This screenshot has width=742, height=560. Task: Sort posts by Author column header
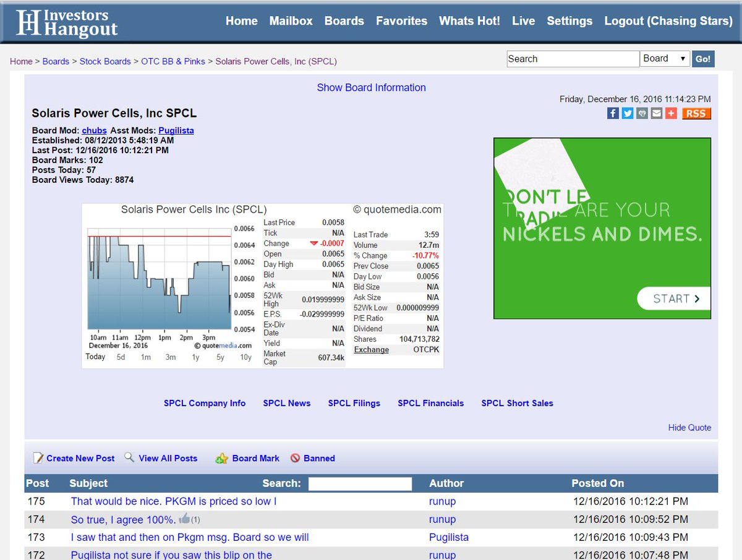point(446,483)
